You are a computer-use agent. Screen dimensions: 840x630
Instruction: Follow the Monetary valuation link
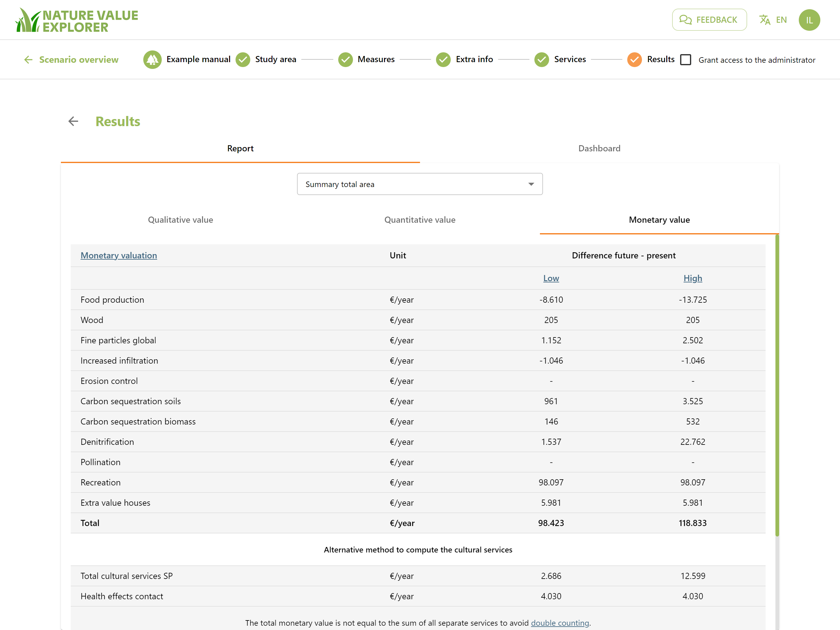[x=118, y=255]
